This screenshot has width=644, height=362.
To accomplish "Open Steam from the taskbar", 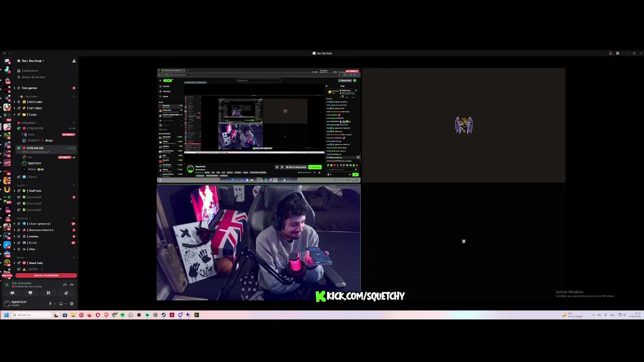I will coord(164,315).
